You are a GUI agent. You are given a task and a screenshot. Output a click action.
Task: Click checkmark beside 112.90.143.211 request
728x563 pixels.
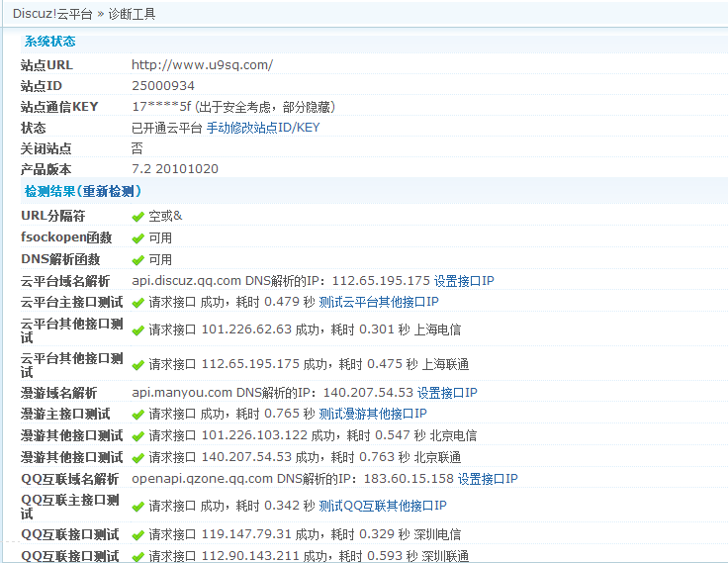137,556
